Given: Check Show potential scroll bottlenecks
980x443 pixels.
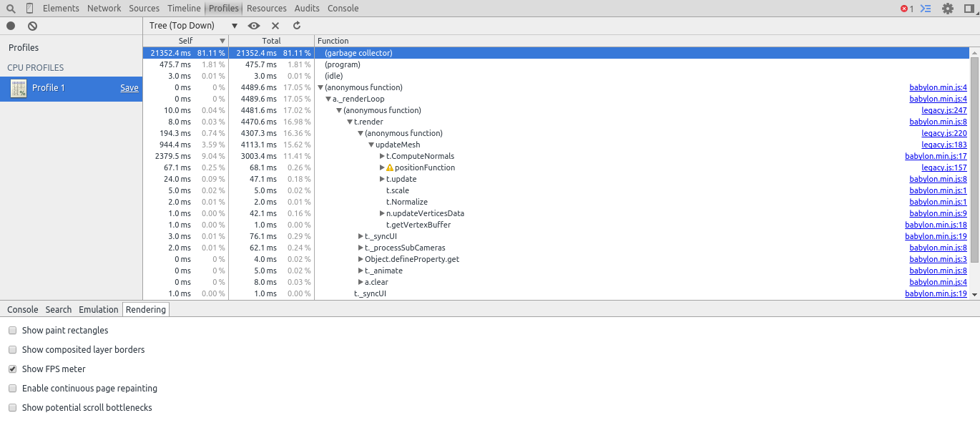Looking at the screenshot, I should pos(12,408).
